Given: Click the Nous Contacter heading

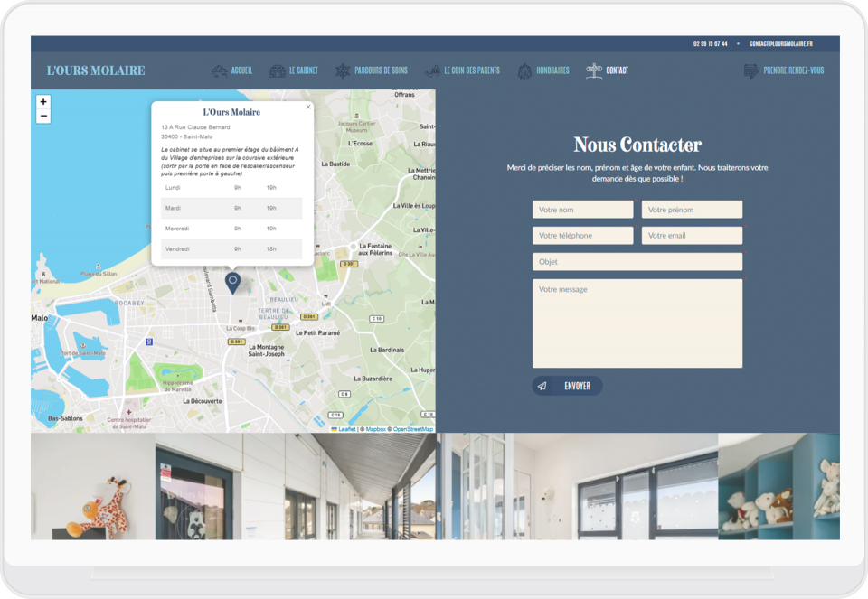Looking at the screenshot, I should 637,145.
